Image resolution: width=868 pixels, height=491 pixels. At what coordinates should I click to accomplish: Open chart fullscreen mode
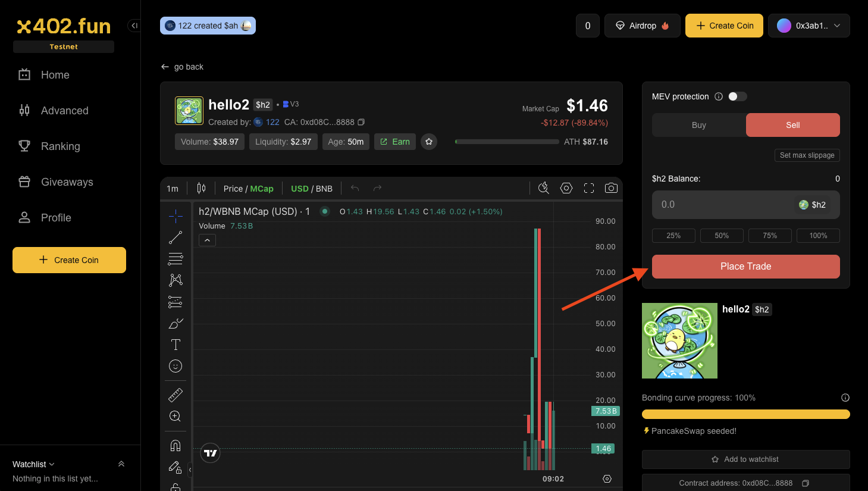click(589, 188)
